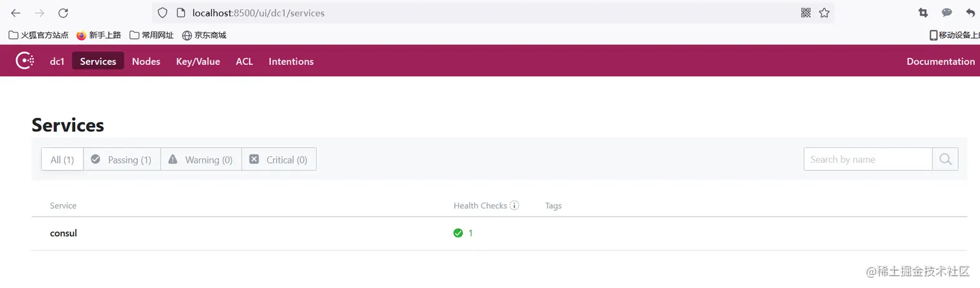Open the dc1 datacenter selector
The image size is (980, 288).
[x=57, y=62]
